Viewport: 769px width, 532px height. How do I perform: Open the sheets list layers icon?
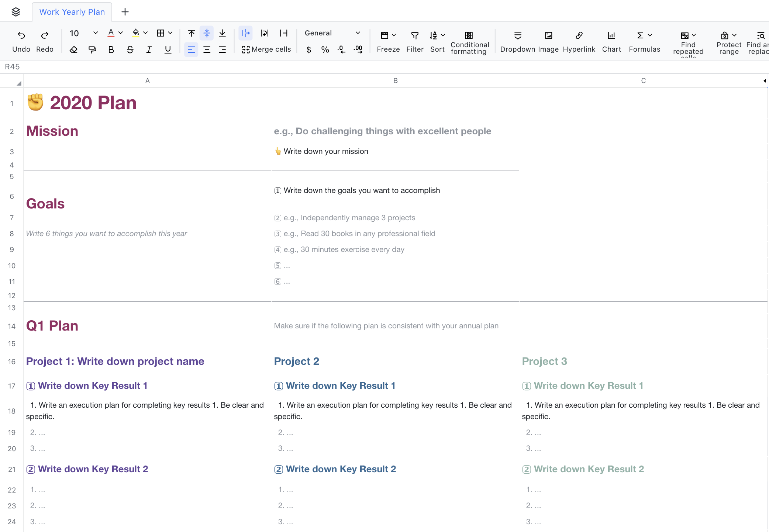click(16, 12)
